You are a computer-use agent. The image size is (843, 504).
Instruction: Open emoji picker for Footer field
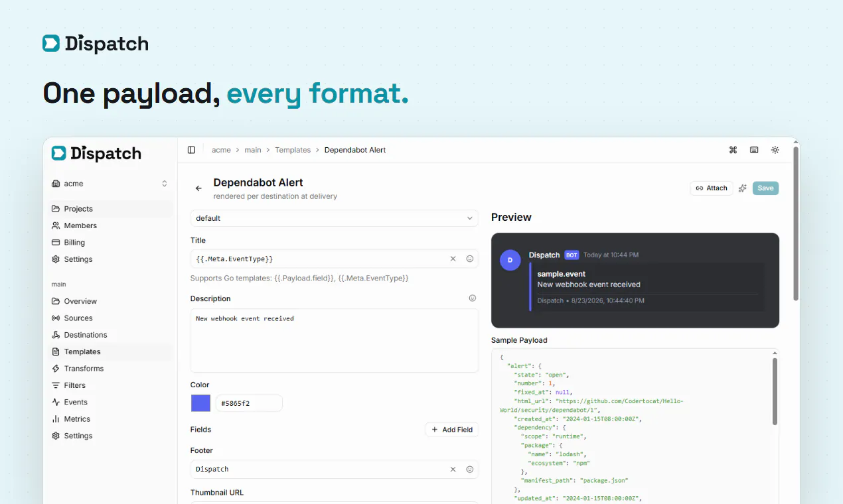click(470, 469)
